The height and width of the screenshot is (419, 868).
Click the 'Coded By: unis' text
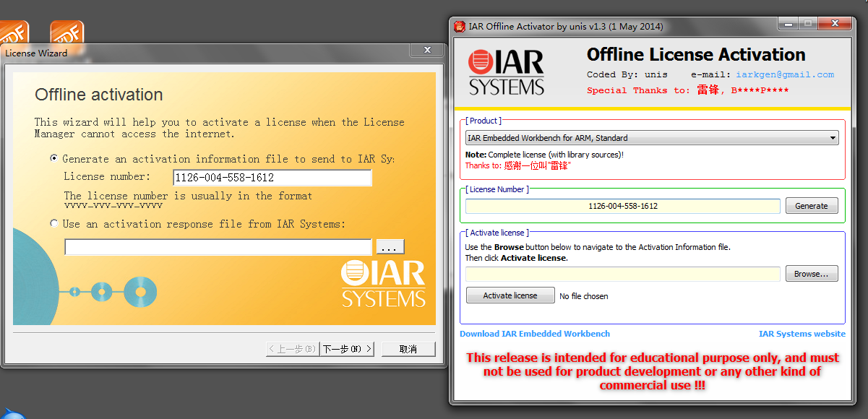[x=627, y=74]
